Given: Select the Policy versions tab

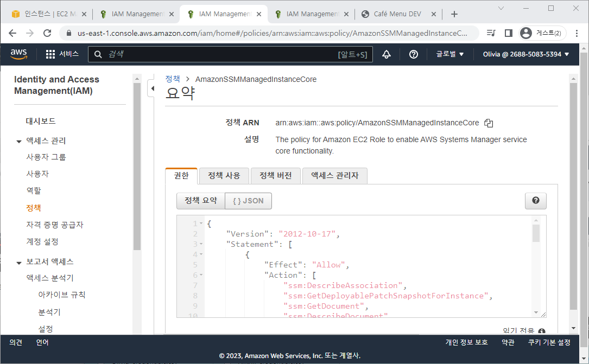Looking at the screenshot, I should point(275,175).
